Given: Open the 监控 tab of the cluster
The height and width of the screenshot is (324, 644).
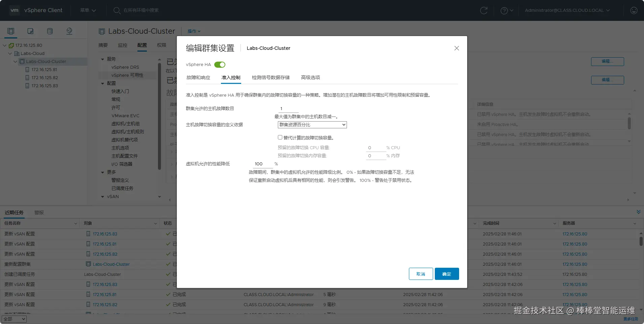Looking at the screenshot, I should click(123, 45).
